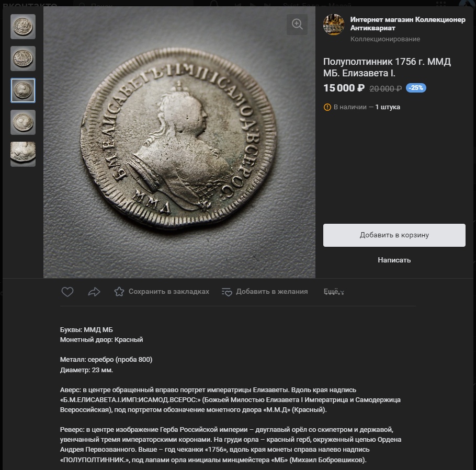This screenshot has height=470, width=476.
Task: Select the fourth coin thumbnail
Action: [23, 122]
